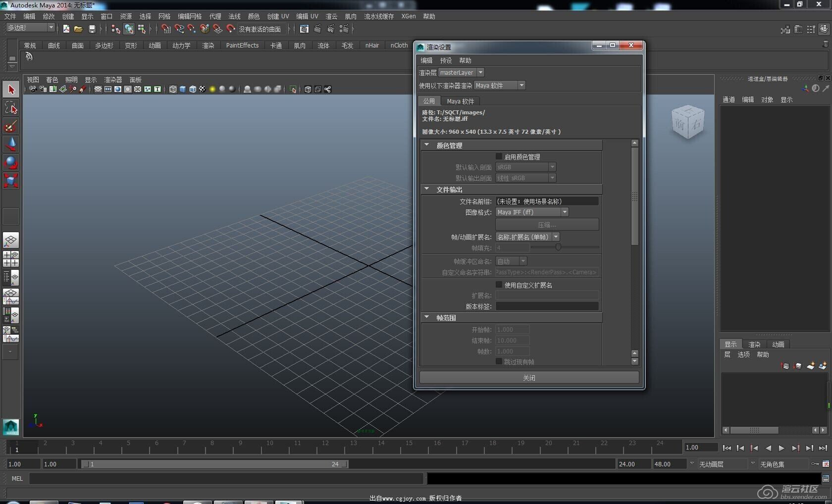Open the 照明 viewport panel menu

tap(71, 80)
